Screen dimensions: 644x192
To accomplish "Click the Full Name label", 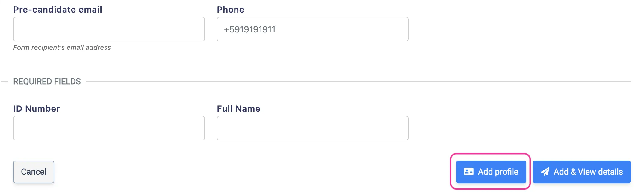I will 238,108.
